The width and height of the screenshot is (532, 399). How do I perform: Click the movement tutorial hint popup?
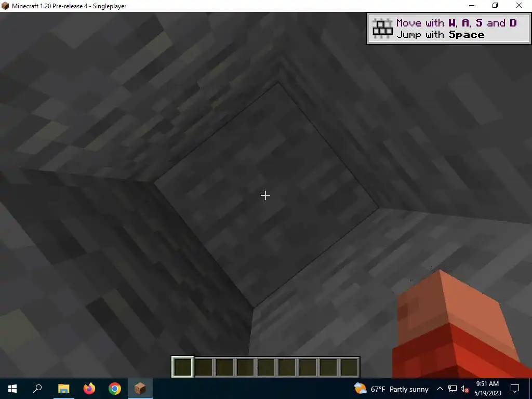448,29
